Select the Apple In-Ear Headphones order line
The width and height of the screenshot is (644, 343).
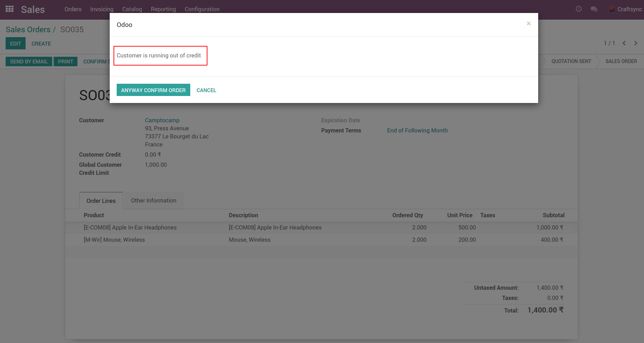(x=130, y=227)
